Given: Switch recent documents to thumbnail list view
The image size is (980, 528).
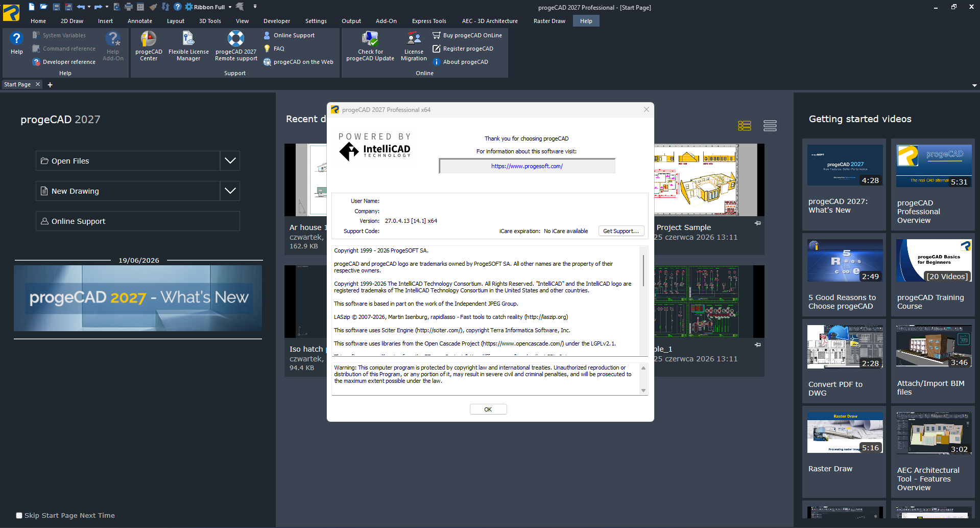Looking at the screenshot, I should [x=745, y=126].
